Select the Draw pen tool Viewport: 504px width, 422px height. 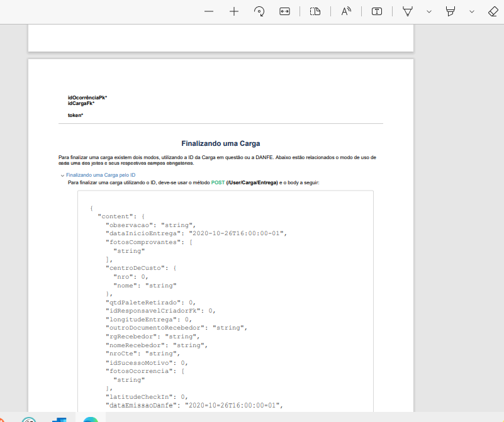408,11
